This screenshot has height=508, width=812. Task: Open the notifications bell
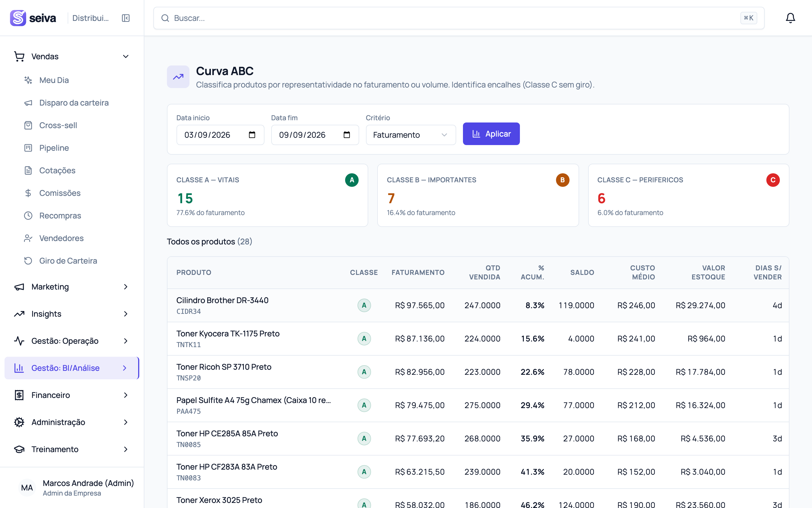791,18
